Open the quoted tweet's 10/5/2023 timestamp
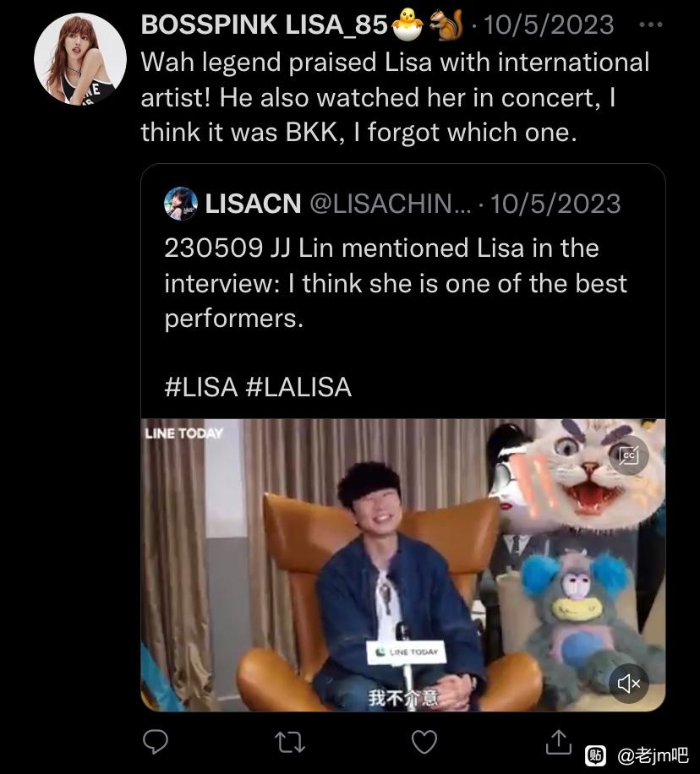The height and width of the screenshot is (774, 700). click(x=555, y=204)
